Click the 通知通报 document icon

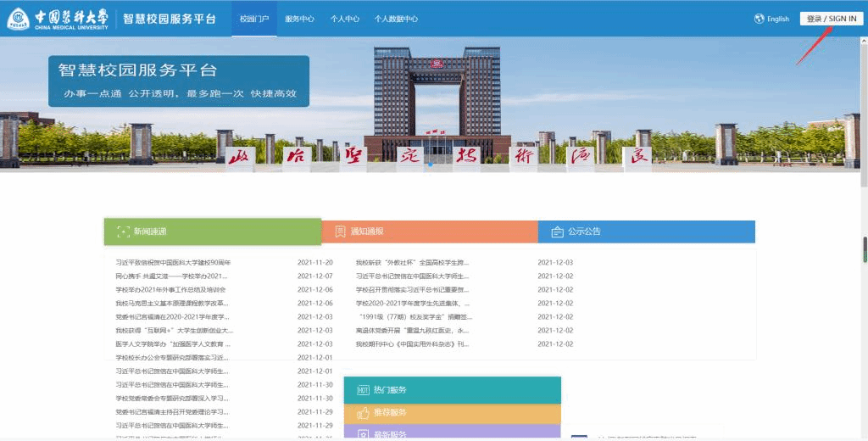point(341,232)
